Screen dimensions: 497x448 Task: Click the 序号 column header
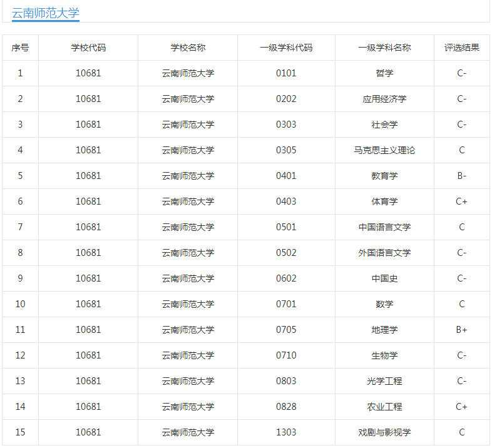point(20,48)
